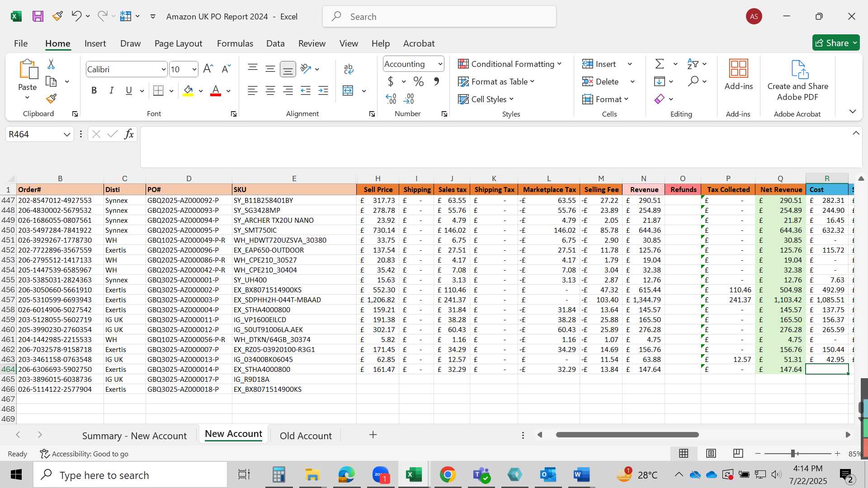This screenshot has width=868, height=488.
Task: Click the Merge & Center icon
Action: [348, 91]
